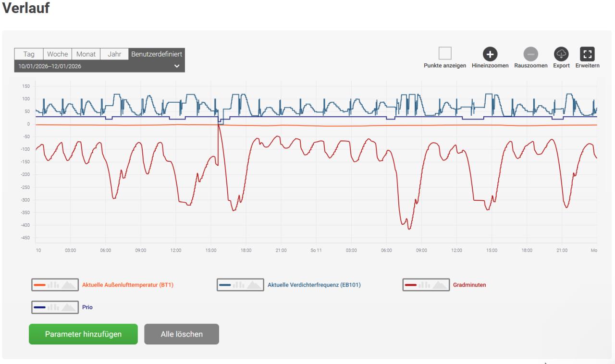Select line style icon for Gradminuten
The height and width of the screenshot is (364, 615).
pyautogui.click(x=411, y=285)
